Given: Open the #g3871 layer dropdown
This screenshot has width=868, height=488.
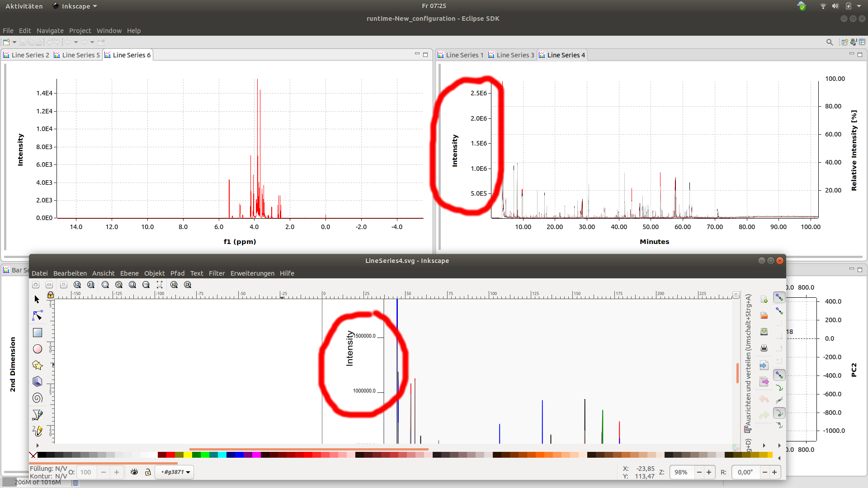Looking at the screenshot, I should [175, 472].
